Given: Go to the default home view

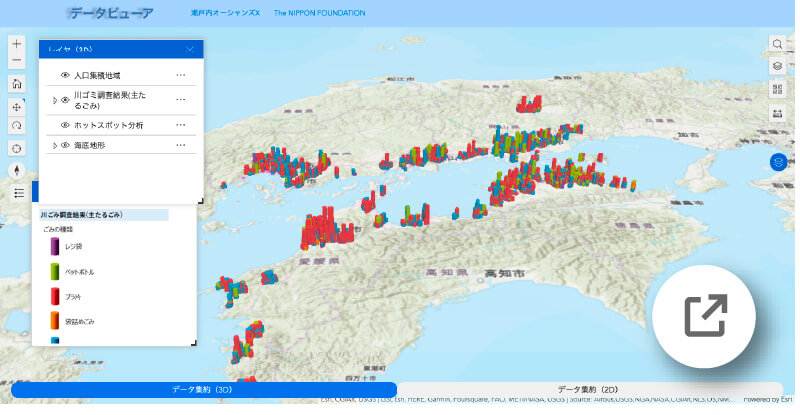Looking at the screenshot, I should (17, 85).
